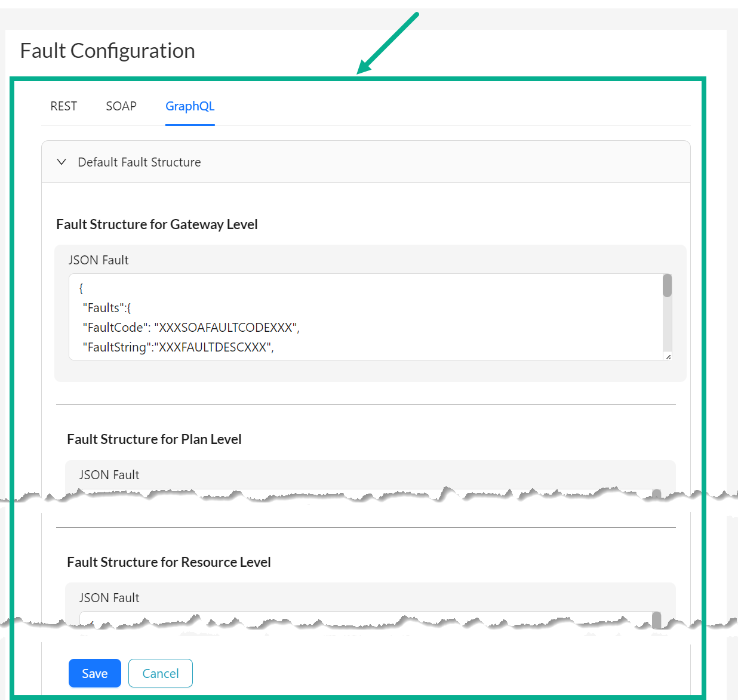
Task: Switch to the REST tab
Action: click(x=63, y=106)
